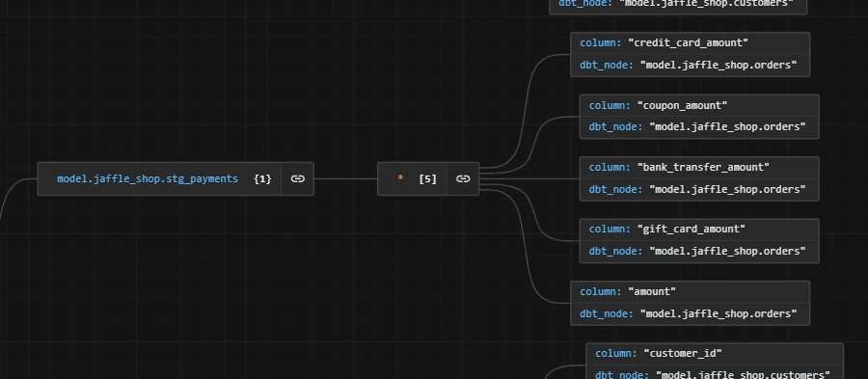The image size is (868, 379).
Task: Click the column key beside "customer_id"
Action: click(616, 353)
